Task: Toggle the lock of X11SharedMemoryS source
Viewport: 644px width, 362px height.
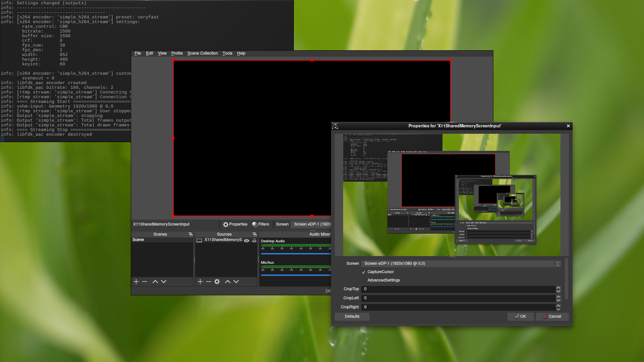Action: (254, 240)
